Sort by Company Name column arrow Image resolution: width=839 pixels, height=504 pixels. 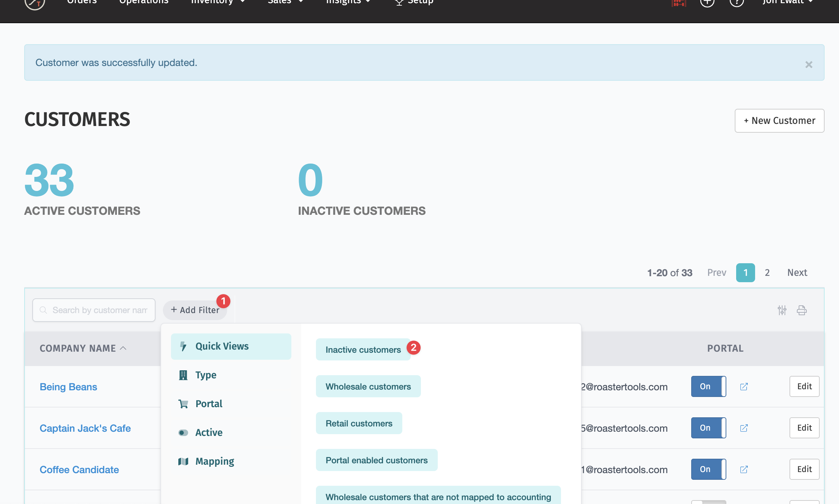(x=123, y=348)
